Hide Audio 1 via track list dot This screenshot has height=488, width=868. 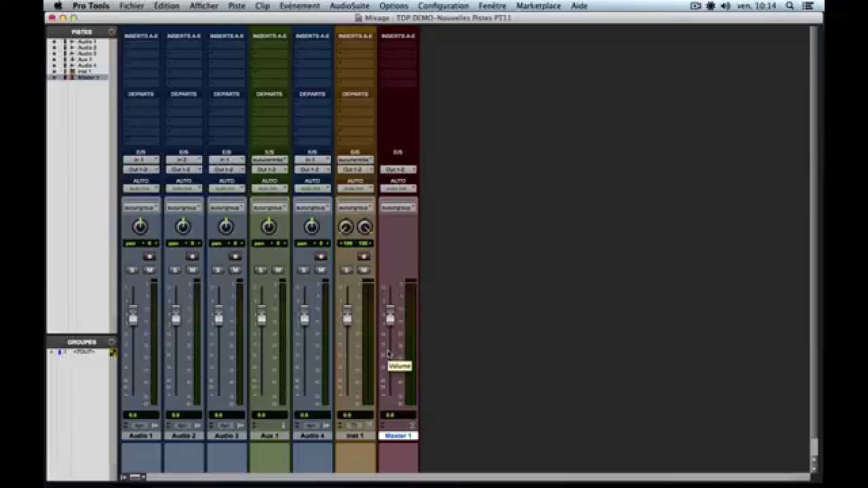[54, 41]
